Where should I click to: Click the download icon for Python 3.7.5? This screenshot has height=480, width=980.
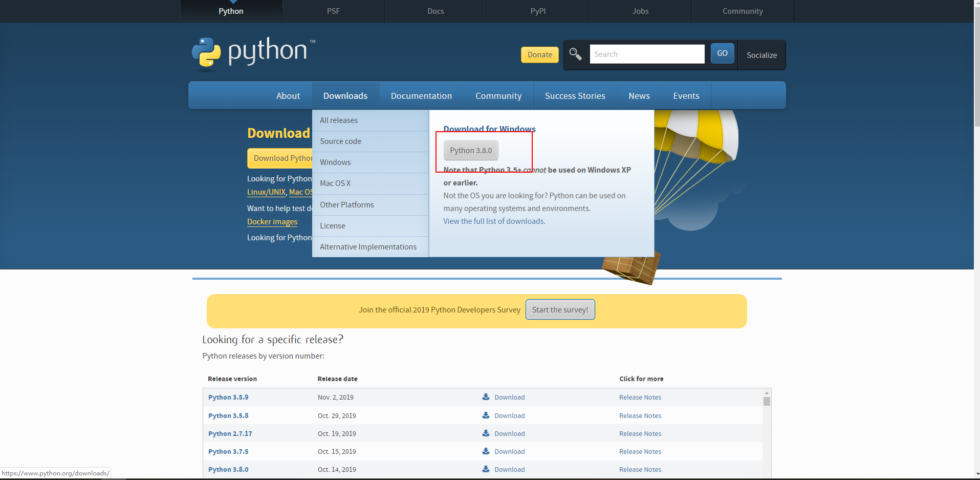[x=485, y=451]
